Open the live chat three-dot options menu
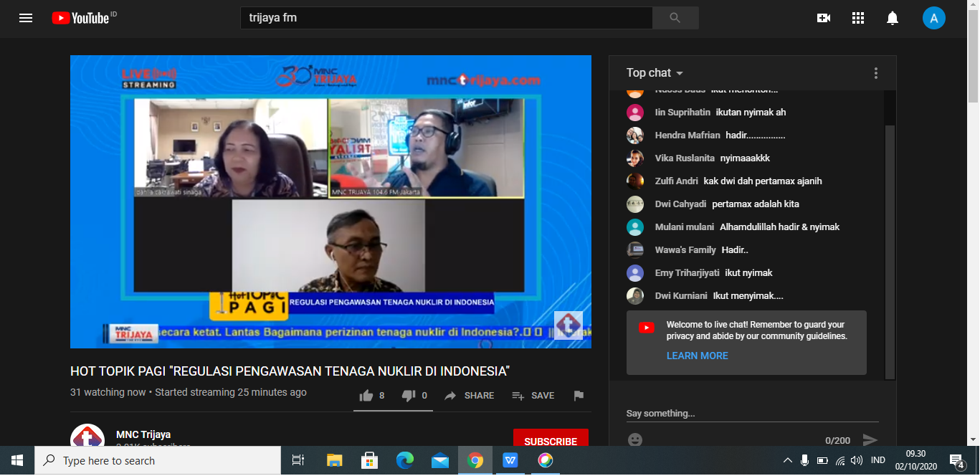The height and width of the screenshot is (476, 980). pos(875,73)
